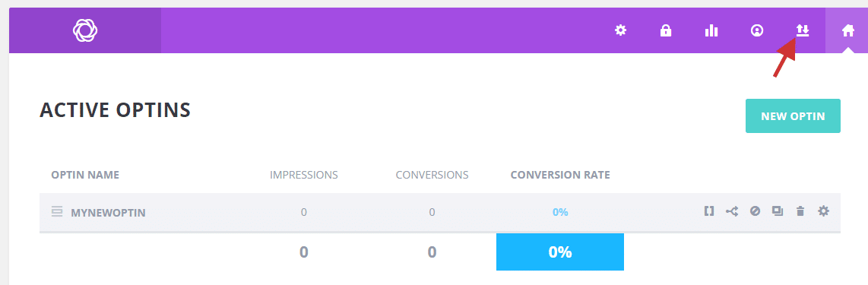
Task: Generate shortcode for MYNEWOPTIN using brackets icon
Action: [709, 211]
